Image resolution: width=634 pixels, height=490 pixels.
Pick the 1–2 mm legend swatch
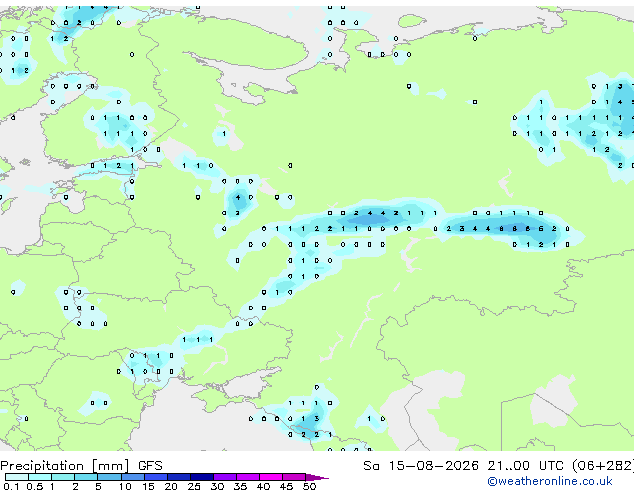point(63,477)
